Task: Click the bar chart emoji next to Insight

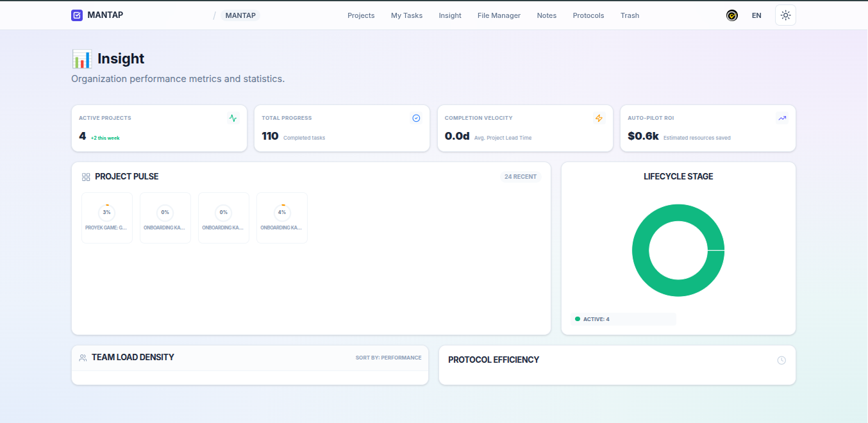Action: [x=81, y=59]
